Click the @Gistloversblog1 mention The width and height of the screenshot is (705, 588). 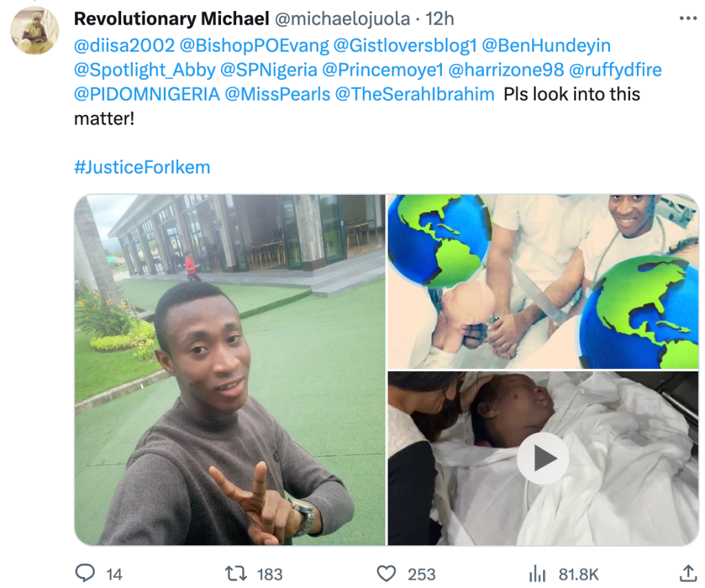[406, 45]
